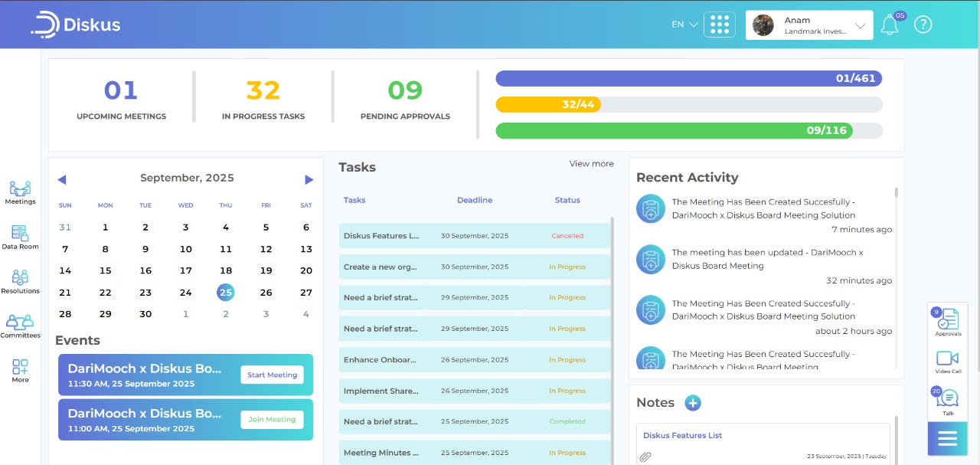Open the EN language dropdown
Viewport: 980px width, 465px height.
tap(684, 25)
